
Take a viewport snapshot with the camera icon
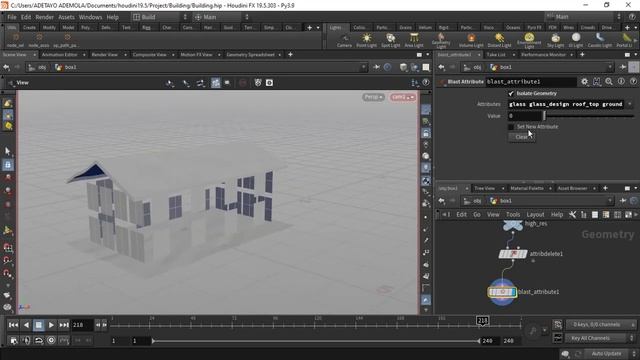269,83
